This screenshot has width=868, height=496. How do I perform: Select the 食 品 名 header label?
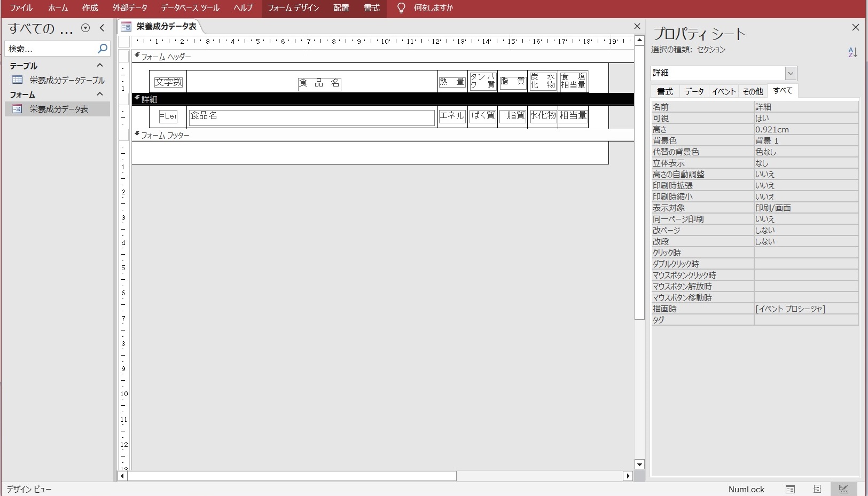click(319, 83)
